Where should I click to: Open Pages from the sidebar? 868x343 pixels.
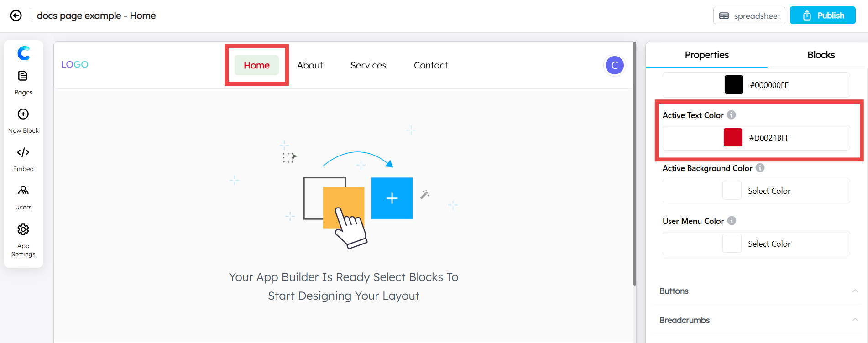pyautogui.click(x=23, y=83)
